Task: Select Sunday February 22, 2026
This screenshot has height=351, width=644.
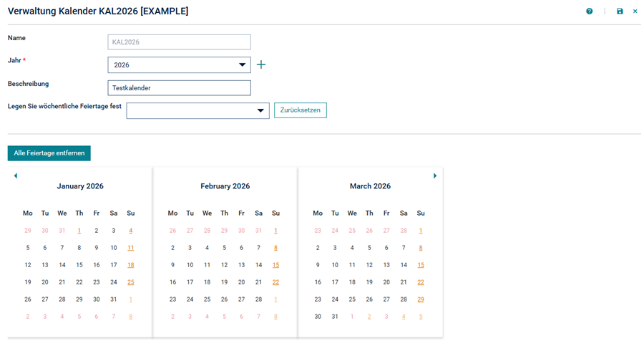Action: coord(275,282)
